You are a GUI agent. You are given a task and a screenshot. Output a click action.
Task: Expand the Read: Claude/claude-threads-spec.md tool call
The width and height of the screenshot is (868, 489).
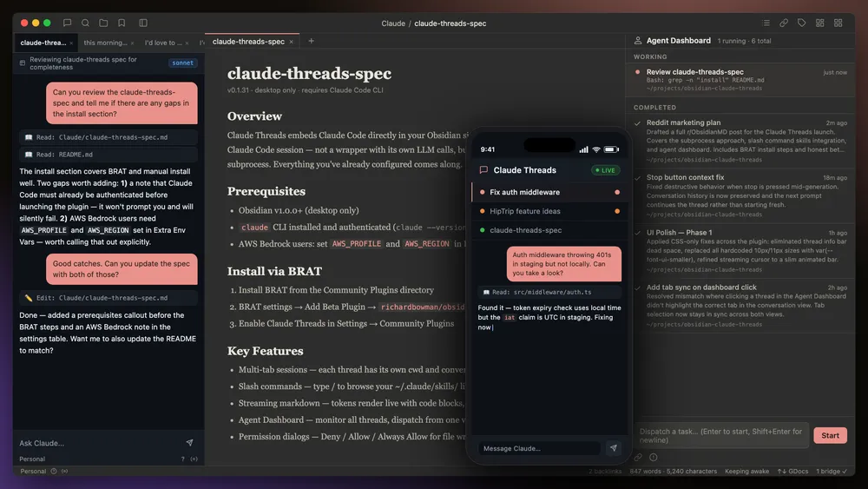coord(108,137)
